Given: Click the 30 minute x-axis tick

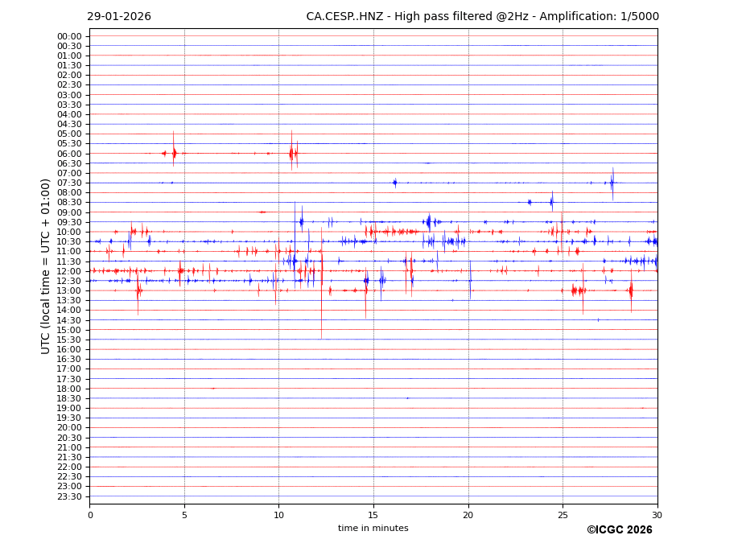Looking at the screenshot, I should click(657, 515).
